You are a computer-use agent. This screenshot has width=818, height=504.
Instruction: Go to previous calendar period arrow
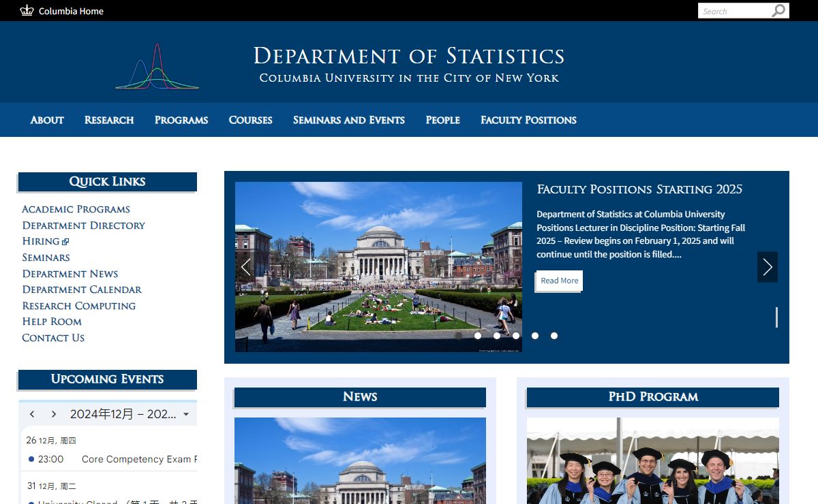[x=32, y=414]
